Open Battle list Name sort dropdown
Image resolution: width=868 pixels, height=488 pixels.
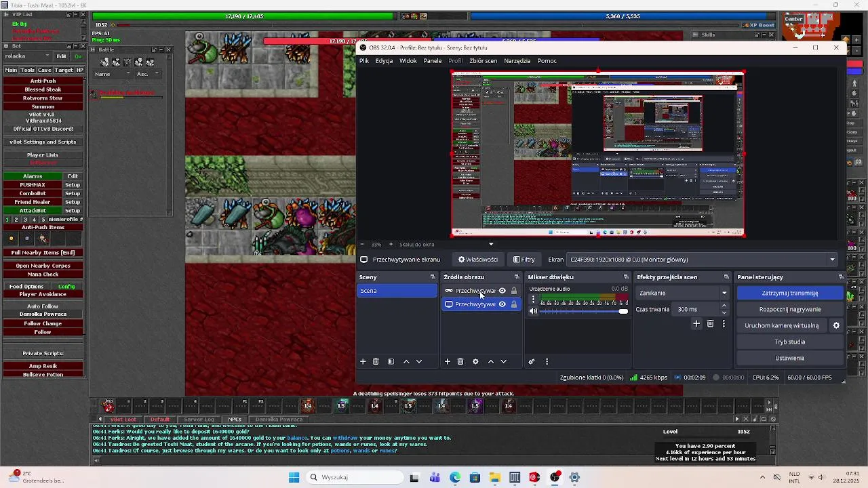click(x=111, y=74)
